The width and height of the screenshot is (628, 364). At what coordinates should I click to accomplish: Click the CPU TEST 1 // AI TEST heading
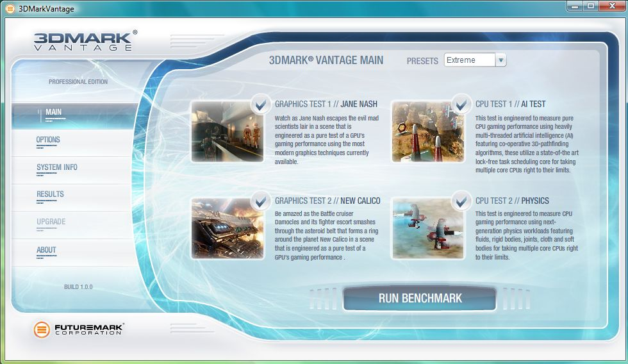click(510, 104)
